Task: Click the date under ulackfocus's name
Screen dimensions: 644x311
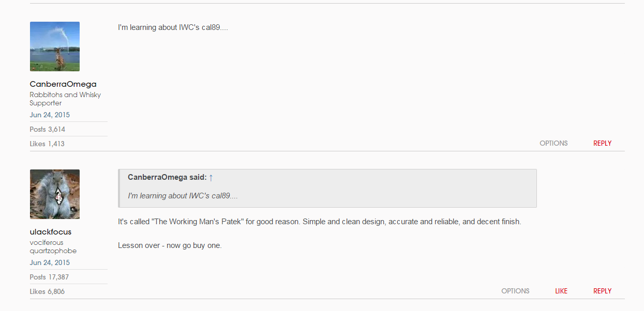Action: pos(50,262)
